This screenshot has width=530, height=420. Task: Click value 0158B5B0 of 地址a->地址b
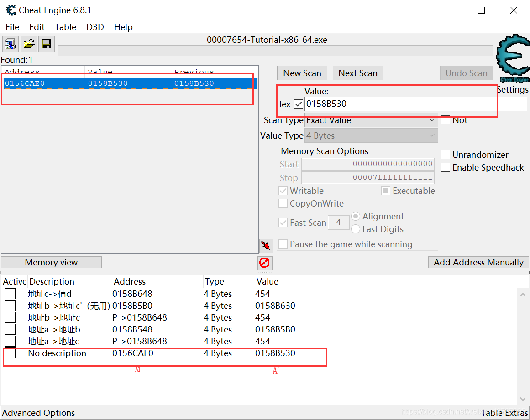point(275,329)
